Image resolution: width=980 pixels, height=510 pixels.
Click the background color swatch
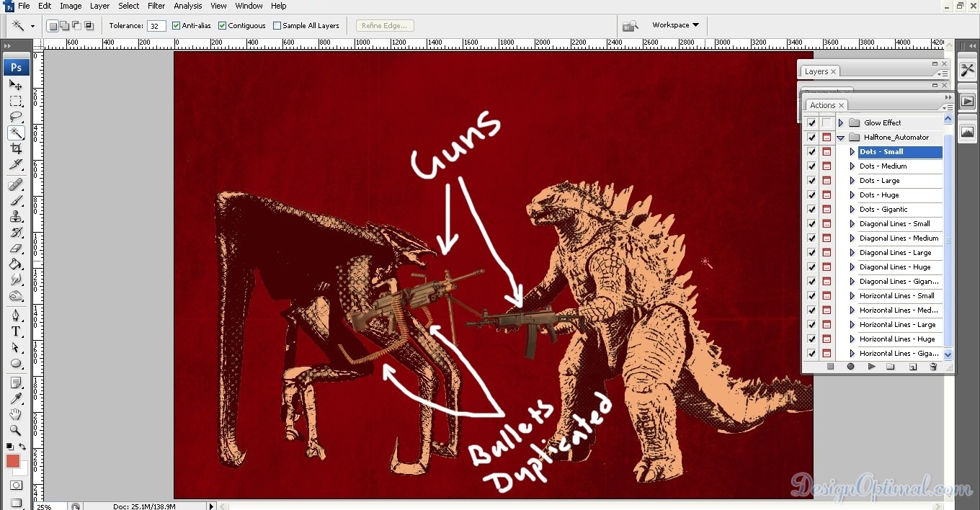pos(22,469)
